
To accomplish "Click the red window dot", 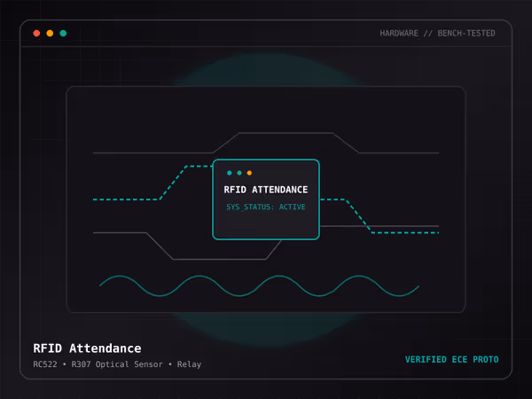I will (36, 34).
